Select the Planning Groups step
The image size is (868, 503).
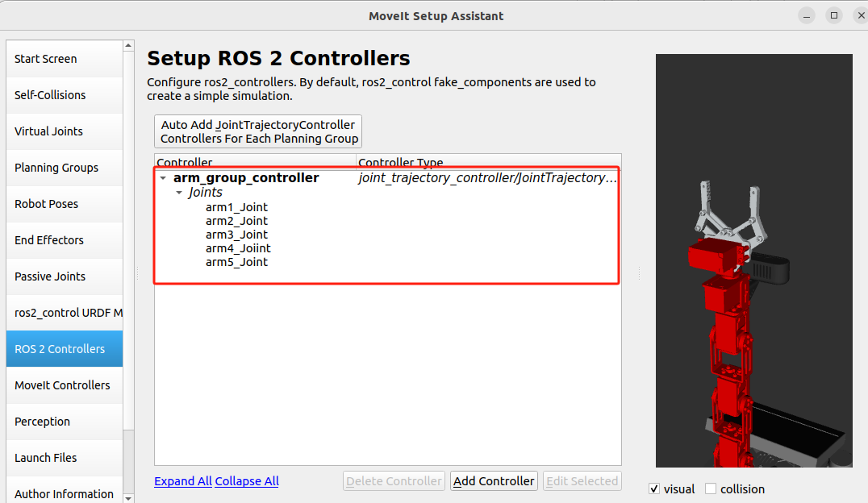point(65,168)
